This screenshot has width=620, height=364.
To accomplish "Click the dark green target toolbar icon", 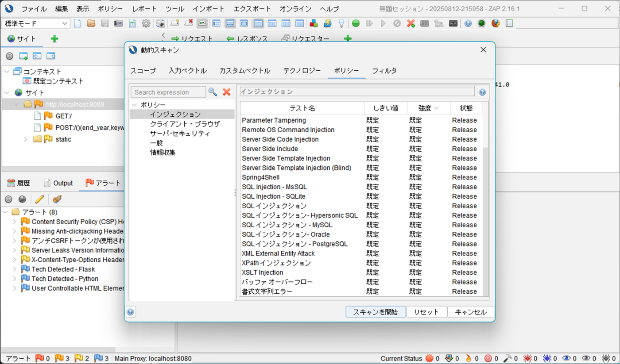I will 481,23.
